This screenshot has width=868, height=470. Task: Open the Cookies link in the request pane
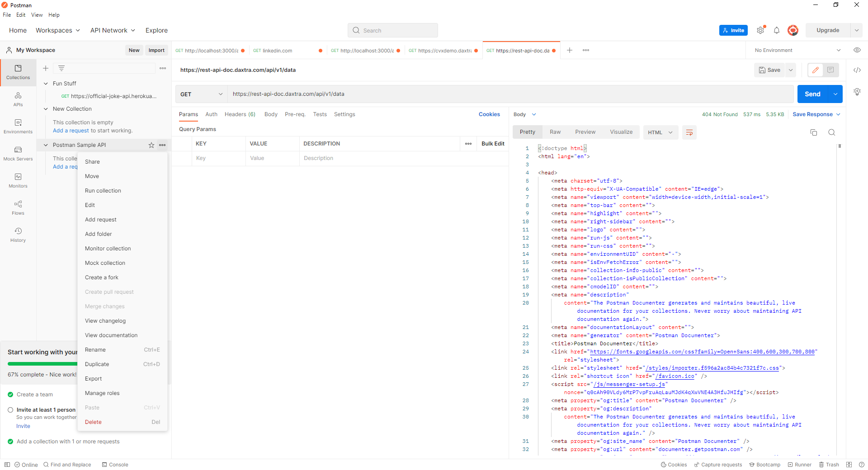[x=489, y=114]
